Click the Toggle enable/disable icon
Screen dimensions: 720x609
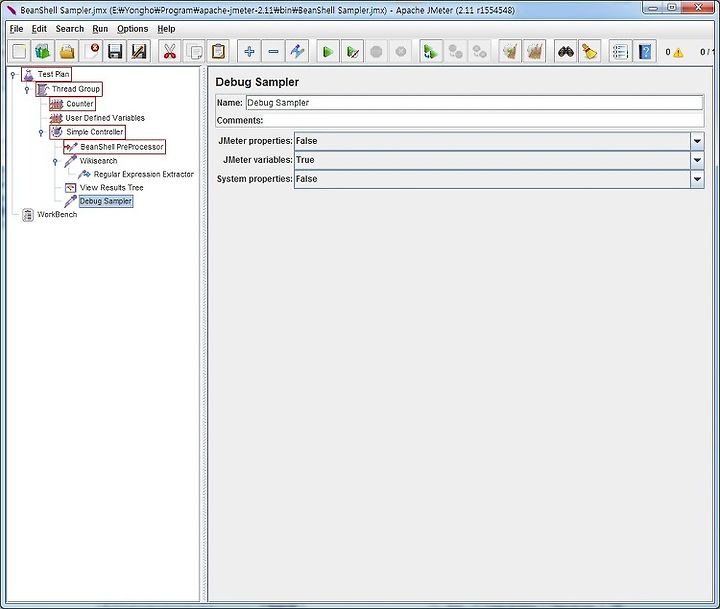click(297, 51)
